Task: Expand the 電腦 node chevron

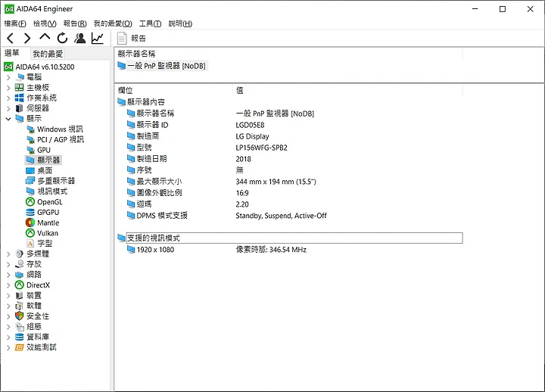Action: click(8, 77)
